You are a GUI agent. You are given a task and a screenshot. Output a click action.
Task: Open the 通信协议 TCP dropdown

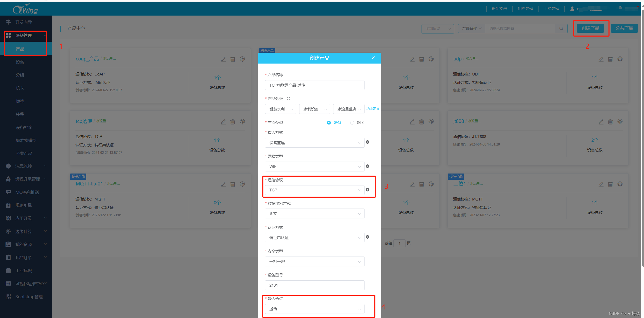click(x=314, y=190)
